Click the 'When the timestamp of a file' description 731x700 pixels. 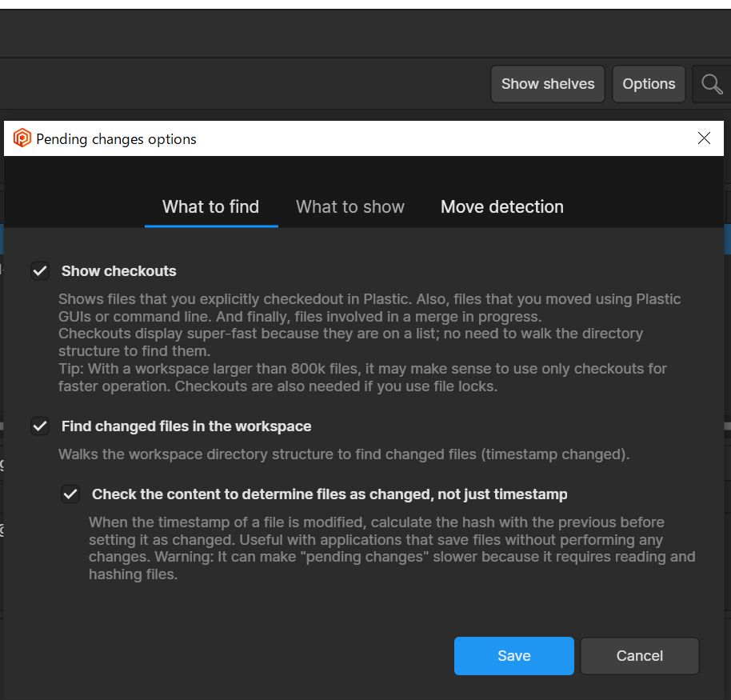392,548
